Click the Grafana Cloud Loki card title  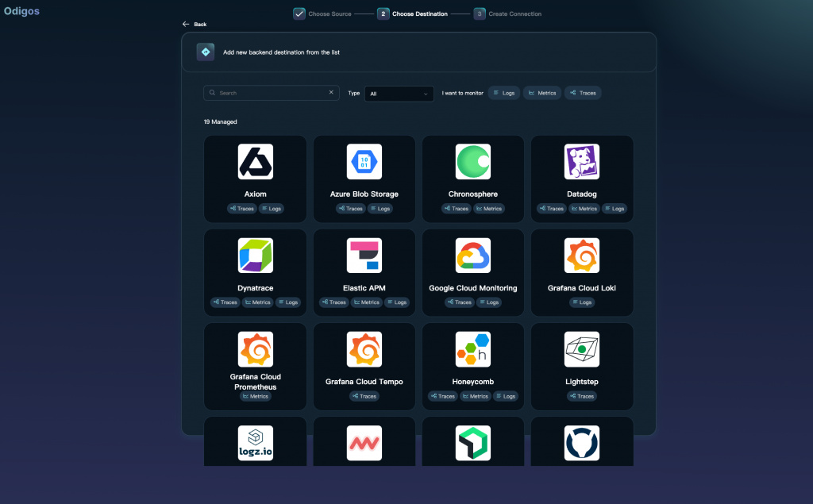pos(582,288)
